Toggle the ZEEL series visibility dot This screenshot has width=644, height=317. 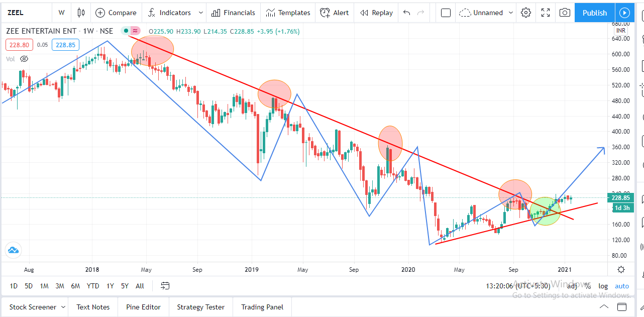[126, 31]
